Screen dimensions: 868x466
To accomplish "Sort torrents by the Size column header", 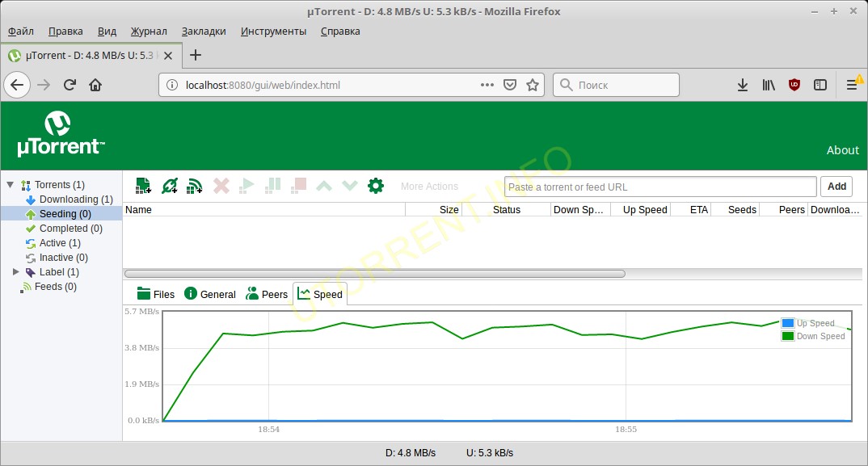I will 433,210.
